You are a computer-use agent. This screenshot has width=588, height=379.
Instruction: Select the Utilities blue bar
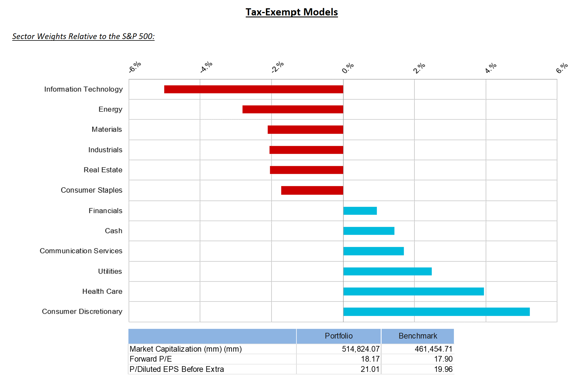coord(387,271)
